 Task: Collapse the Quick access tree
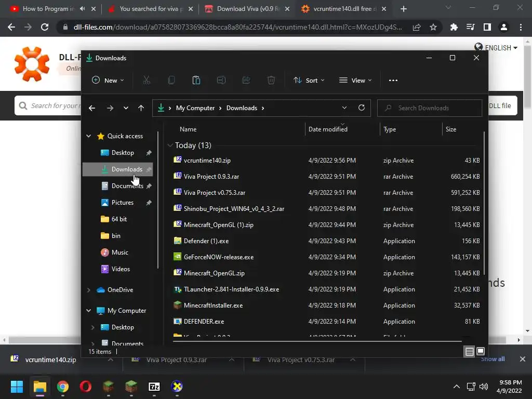pyautogui.click(x=88, y=136)
